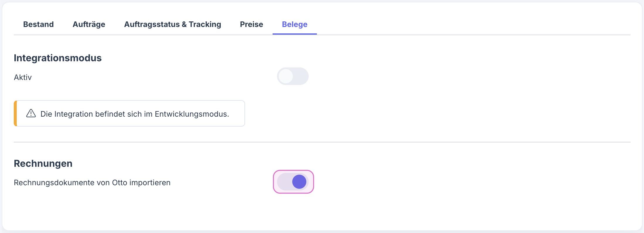Viewport: 644px width, 233px height.
Task: Click the orange stripe on the warning box
Action: [15, 113]
